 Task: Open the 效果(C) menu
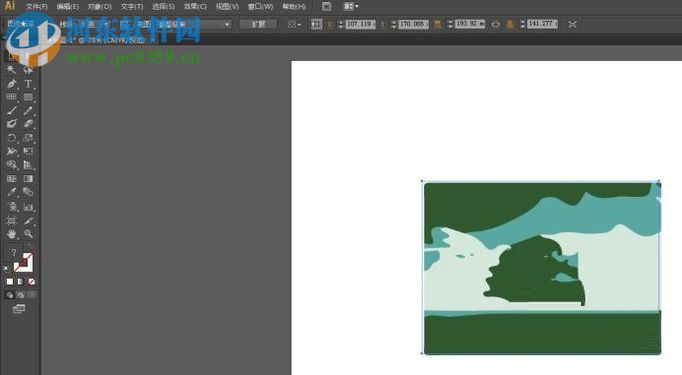pos(195,7)
